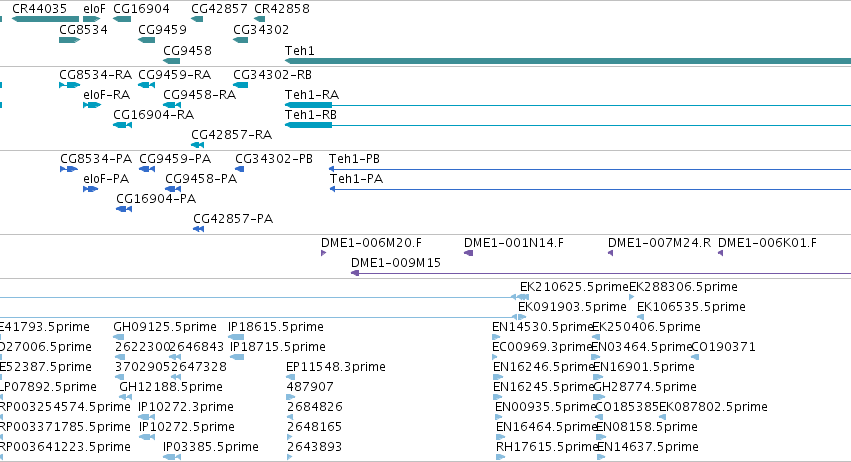Click the CG8534 gene label
The height and width of the screenshot is (462, 851).
point(83,29)
